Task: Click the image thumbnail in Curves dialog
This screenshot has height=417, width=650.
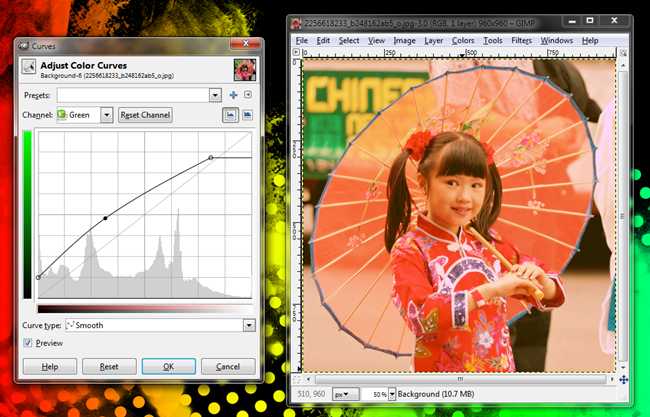Action: [x=245, y=69]
